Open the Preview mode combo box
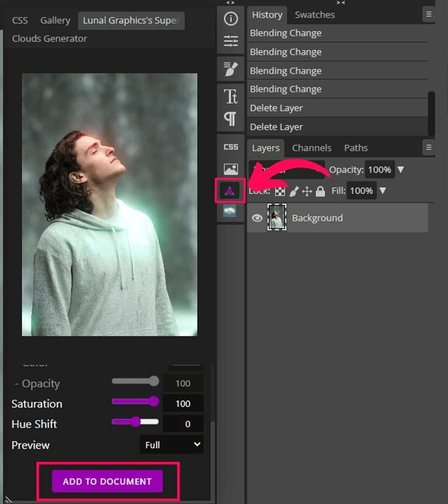The image size is (448, 504). pyautogui.click(x=171, y=445)
